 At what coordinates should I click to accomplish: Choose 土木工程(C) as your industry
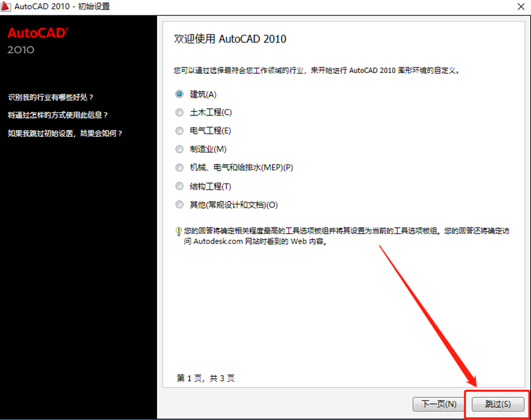pos(179,112)
